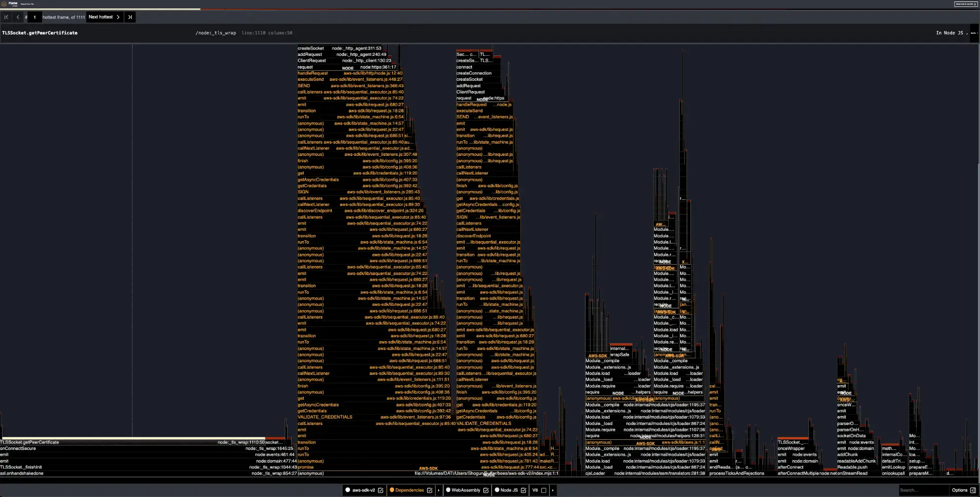Click the orange Dependencies color dot

(x=392, y=490)
